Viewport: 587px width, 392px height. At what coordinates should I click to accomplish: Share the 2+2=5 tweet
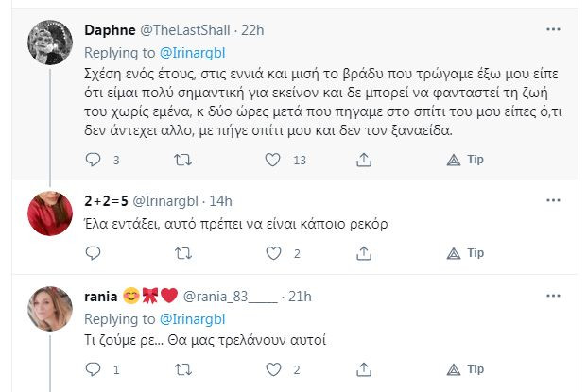[366, 253]
